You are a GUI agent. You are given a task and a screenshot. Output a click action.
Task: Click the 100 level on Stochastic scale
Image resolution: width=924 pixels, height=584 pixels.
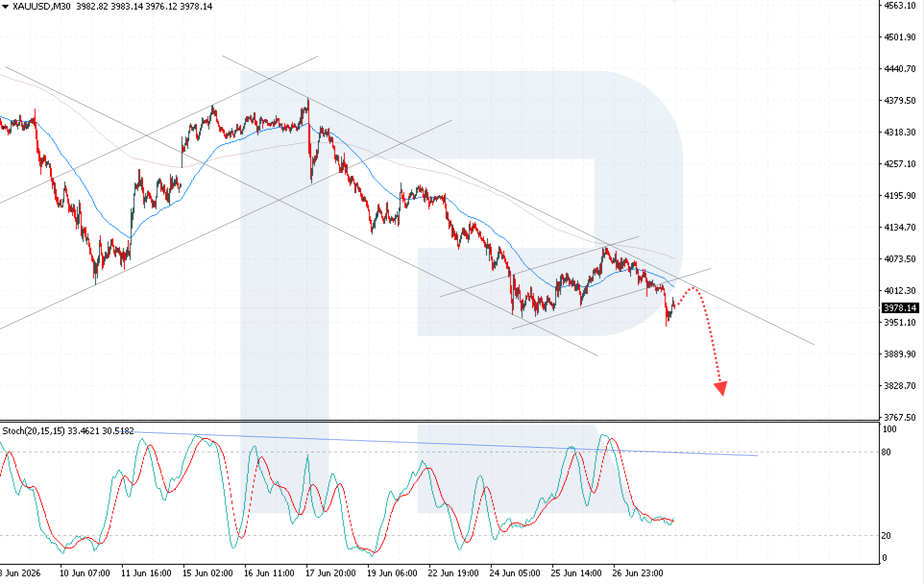[x=889, y=429]
